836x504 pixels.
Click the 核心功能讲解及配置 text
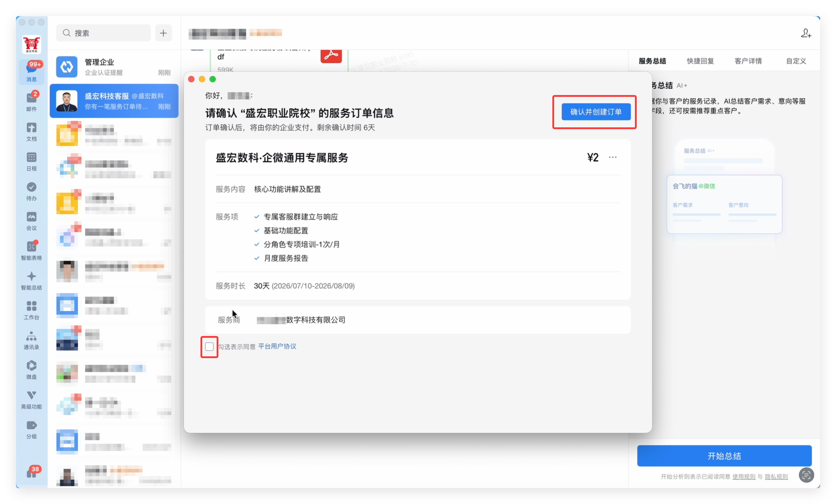click(x=287, y=189)
